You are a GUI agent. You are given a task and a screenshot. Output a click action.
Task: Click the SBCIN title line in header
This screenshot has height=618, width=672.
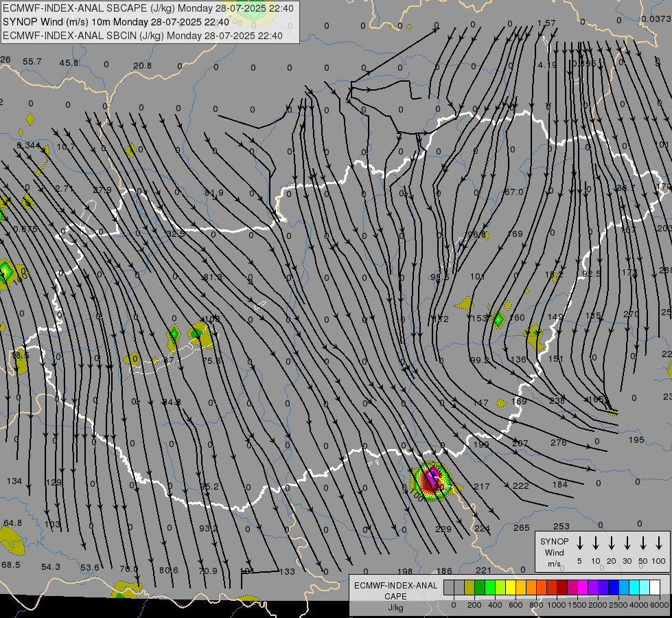tap(143, 36)
